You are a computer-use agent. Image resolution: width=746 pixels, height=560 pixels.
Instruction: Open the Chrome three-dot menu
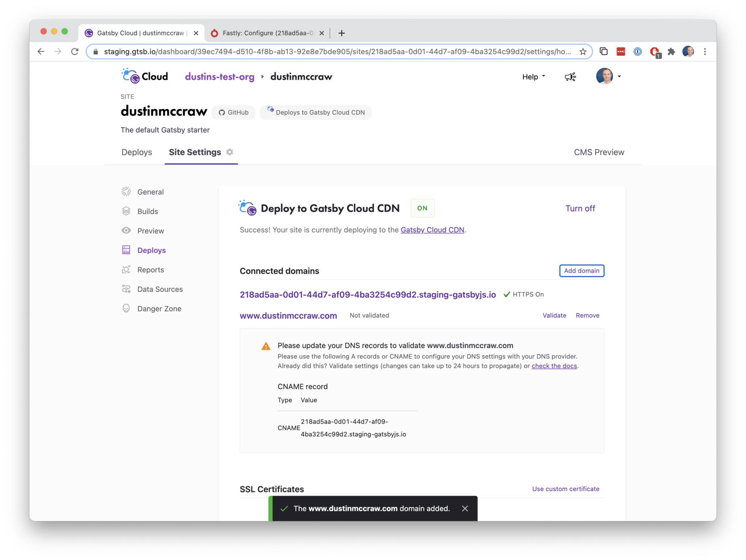[x=705, y=51]
